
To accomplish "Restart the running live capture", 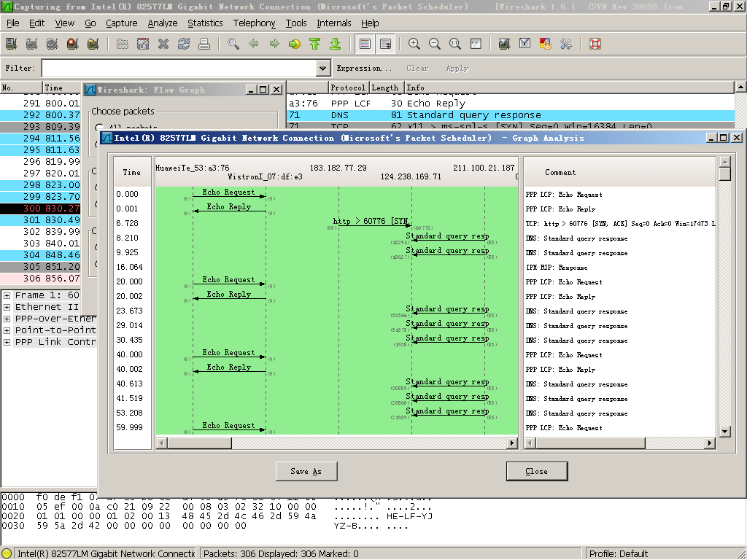I will (93, 44).
